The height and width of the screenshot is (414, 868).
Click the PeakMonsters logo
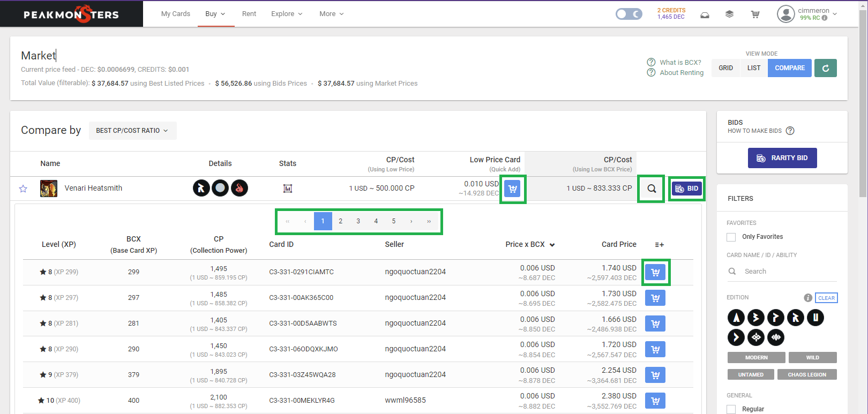pyautogui.click(x=71, y=14)
